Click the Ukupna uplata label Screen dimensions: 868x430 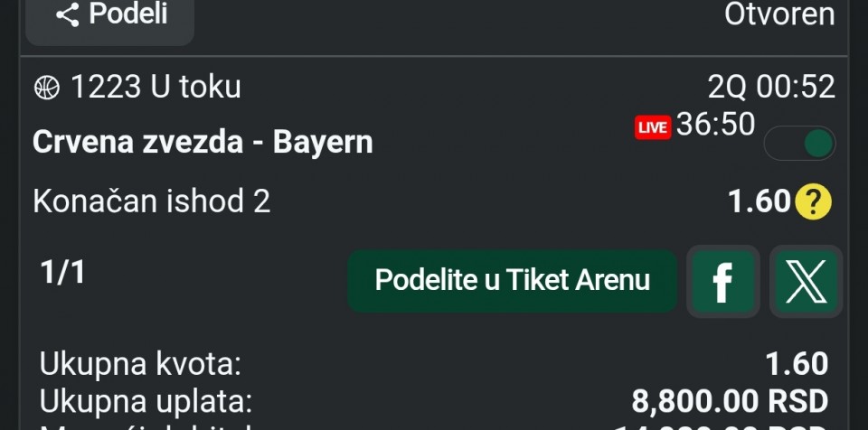(x=146, y=400)
